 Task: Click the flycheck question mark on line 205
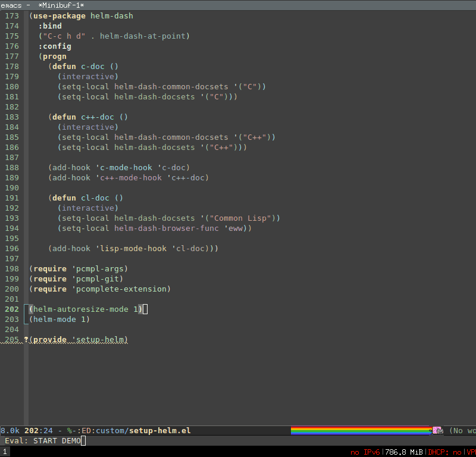(26, 340)
